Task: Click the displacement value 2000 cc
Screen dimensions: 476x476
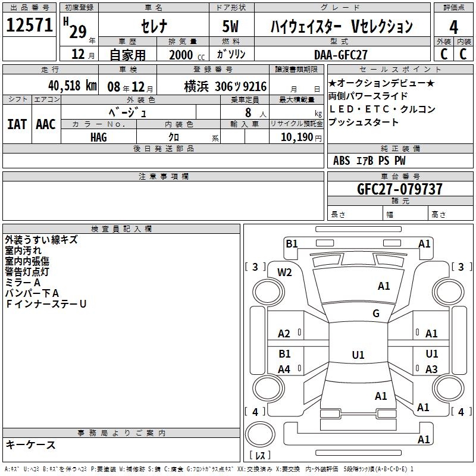Action: click(x=187, y=55)
